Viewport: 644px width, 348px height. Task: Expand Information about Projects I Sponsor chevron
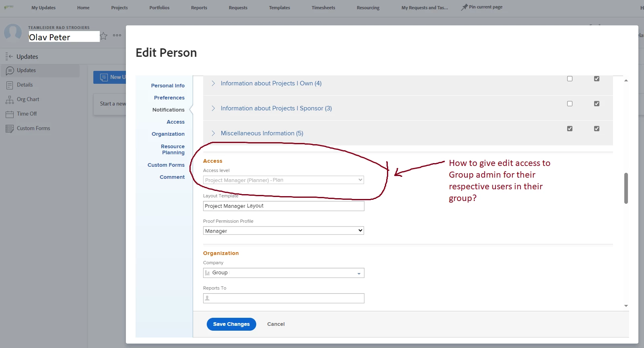pyautogui.click(x=213, y=108)
